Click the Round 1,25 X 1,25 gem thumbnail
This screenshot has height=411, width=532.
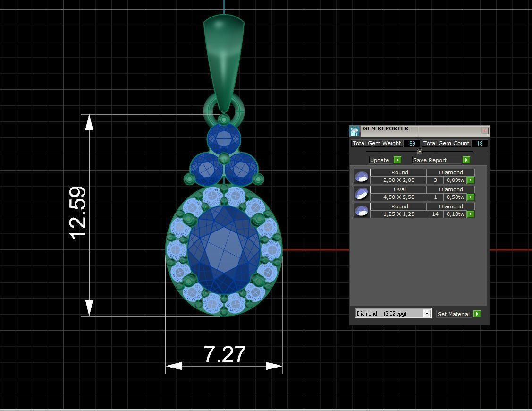click(x=362, y=210)
